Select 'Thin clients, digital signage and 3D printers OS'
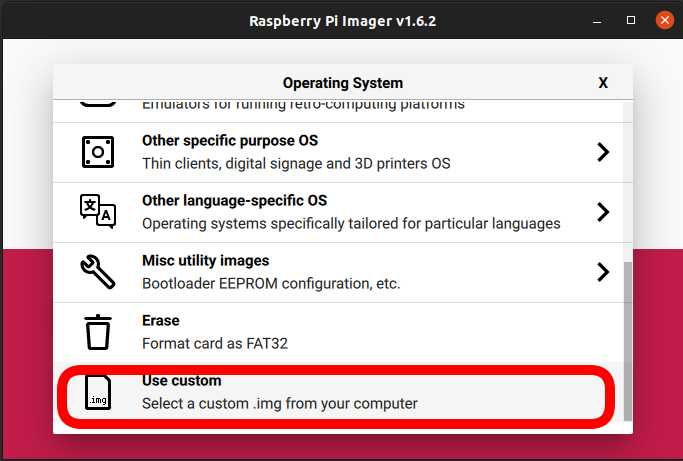 coord(296,163)
